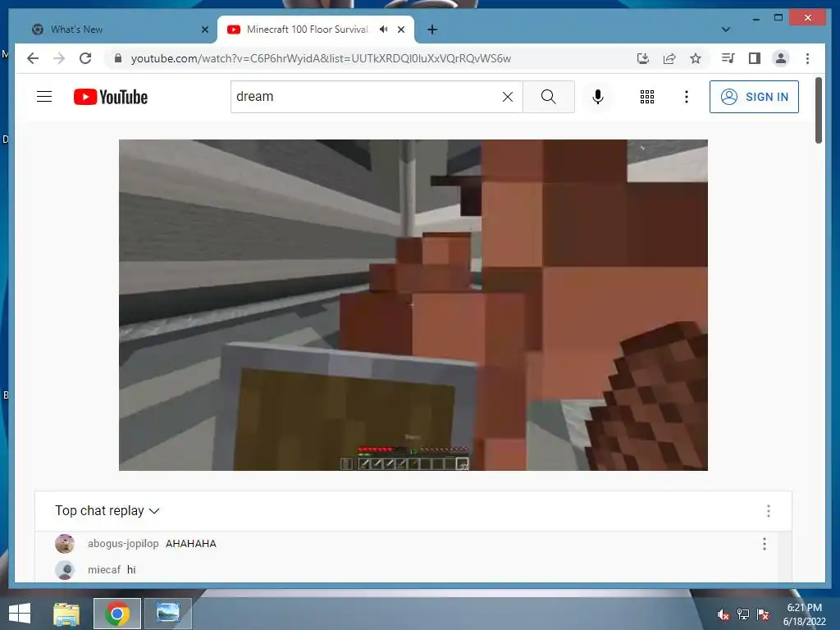The image size is (840, 630).
Task: Install the YouTube app from address bar
Action: coord(643,58)
